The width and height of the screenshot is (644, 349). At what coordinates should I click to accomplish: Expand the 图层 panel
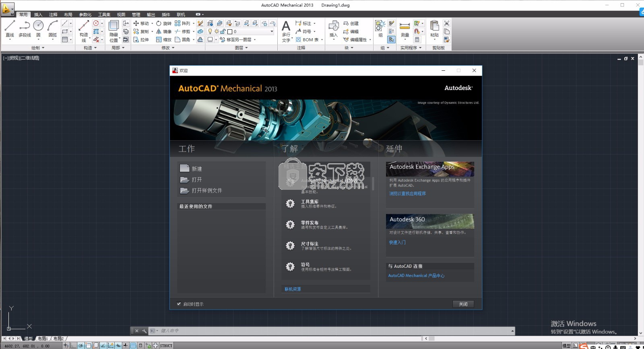tap(241, 47)
